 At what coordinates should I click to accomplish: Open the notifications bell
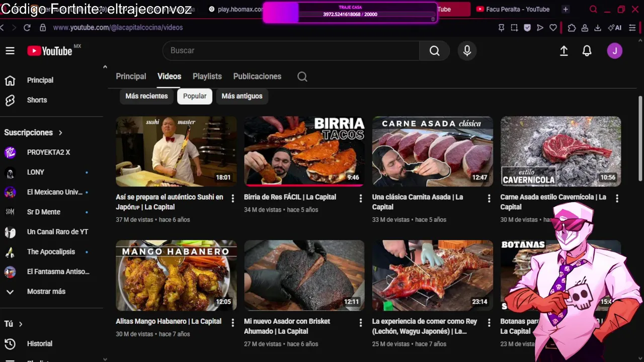pos(587,51)
